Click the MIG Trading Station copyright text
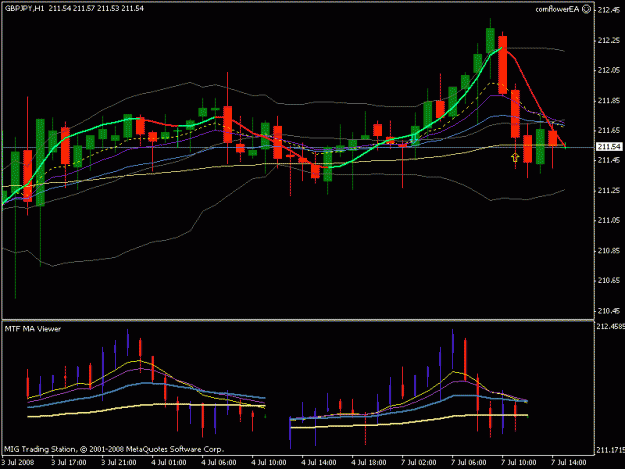Screen dimensions: 625x469 [x=114, y=449]
